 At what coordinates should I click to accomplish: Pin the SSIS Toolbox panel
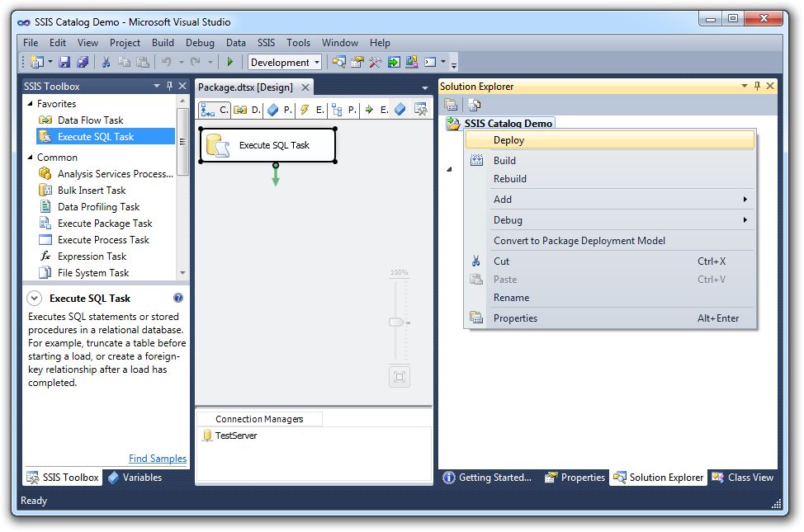tap(170, 86)
